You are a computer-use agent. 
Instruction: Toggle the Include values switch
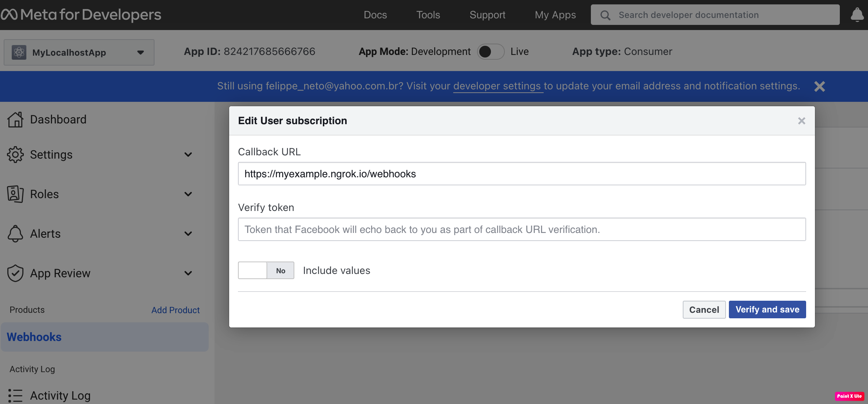266,270
